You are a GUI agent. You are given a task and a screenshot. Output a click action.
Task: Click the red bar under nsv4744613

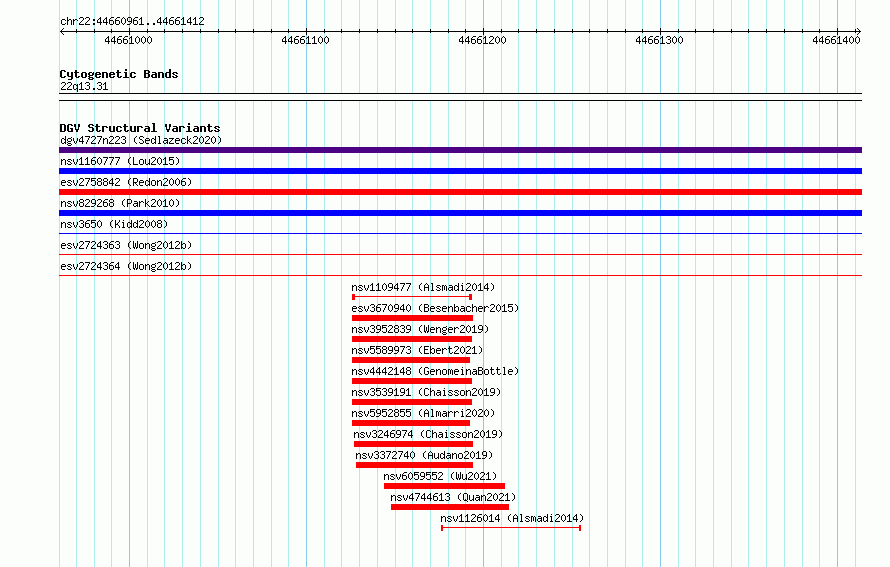click(450, 507)
